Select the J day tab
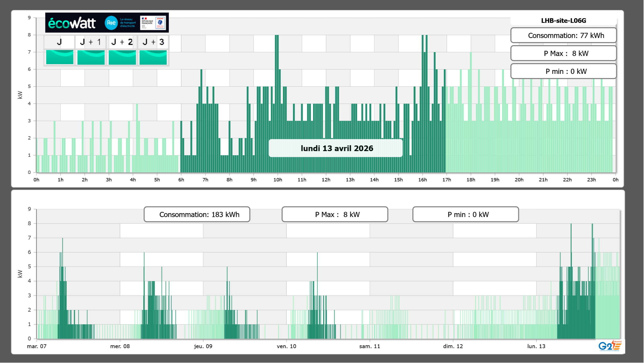This screenshot has width=644, height=363. (60, 42)
